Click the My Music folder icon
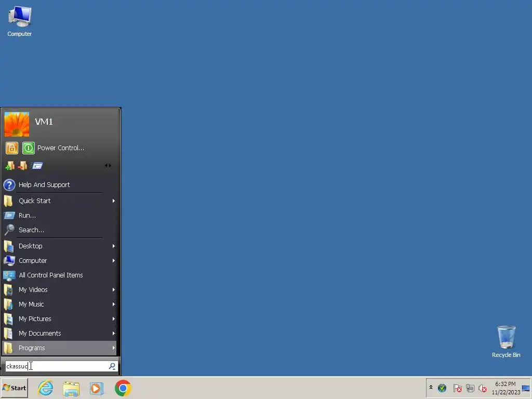Viewport: 532px width, 399px height. click(x=8, y=304)
